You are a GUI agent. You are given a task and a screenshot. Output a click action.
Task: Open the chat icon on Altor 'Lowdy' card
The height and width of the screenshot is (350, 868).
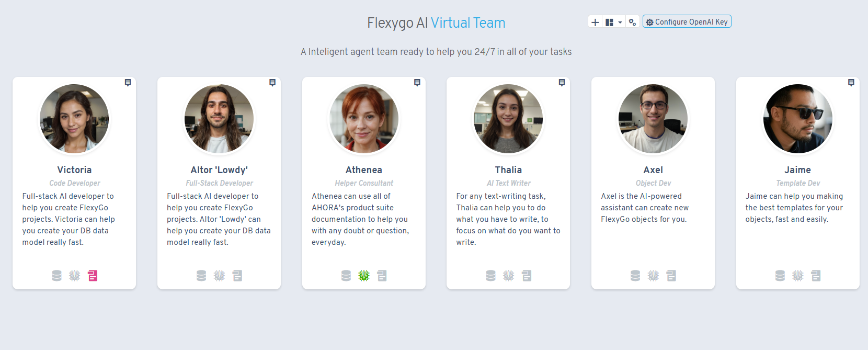pyautogui.click(x=272, y=83)
